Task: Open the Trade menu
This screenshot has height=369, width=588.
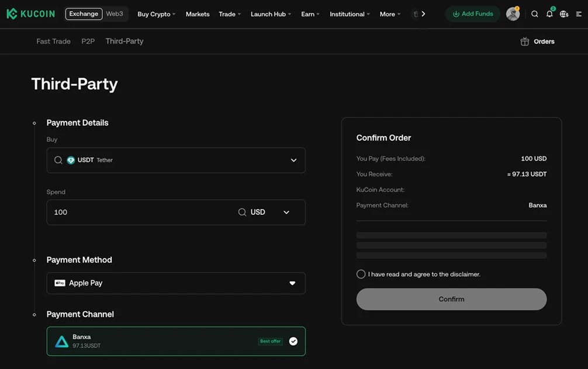Action: [x=230, y=14]
